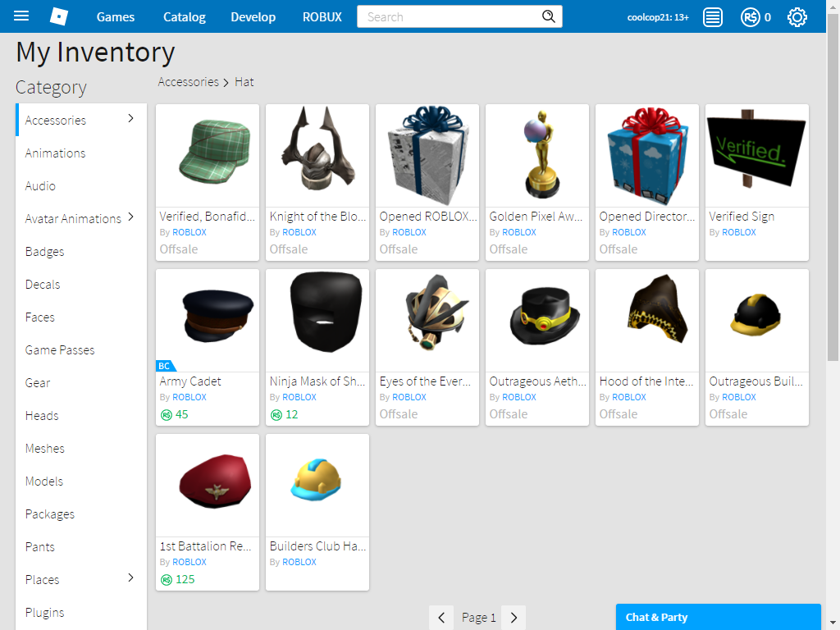
Task: Open Outrageous Buil... helmet thumbnail
Action: (757, 321)
